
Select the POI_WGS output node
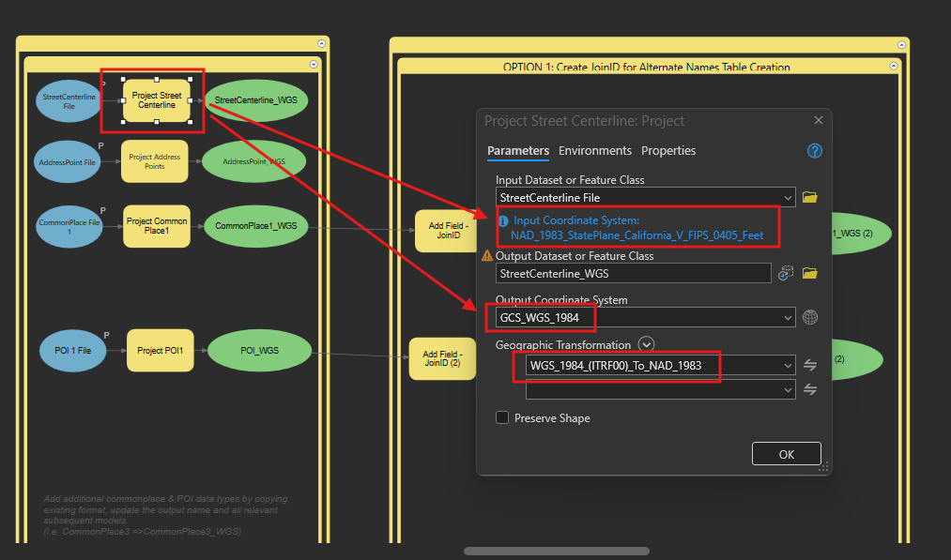260,350
